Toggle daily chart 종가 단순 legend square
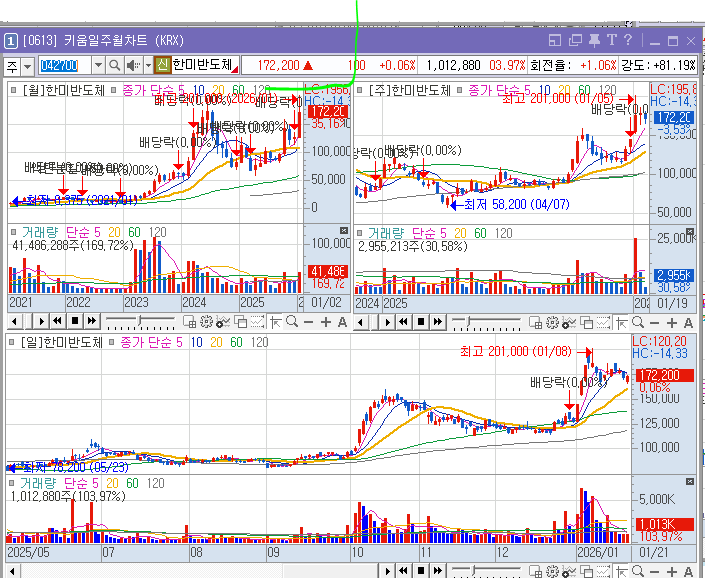 [112, 342]
